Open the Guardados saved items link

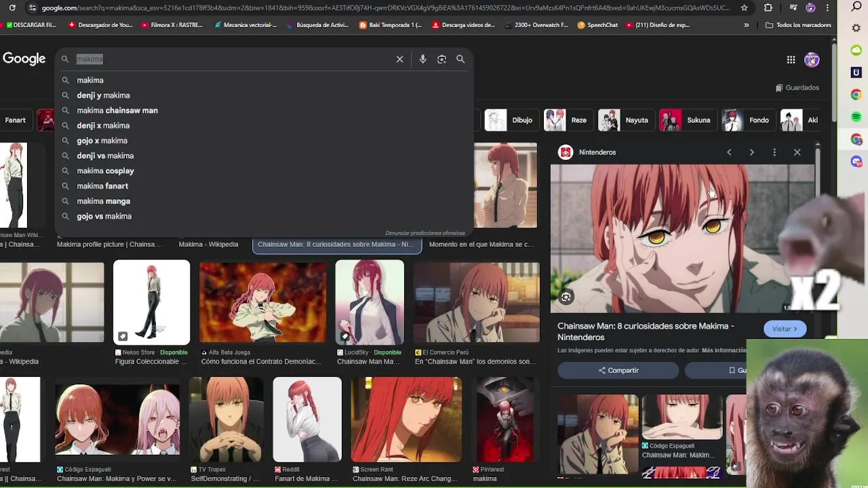[797, 87]
